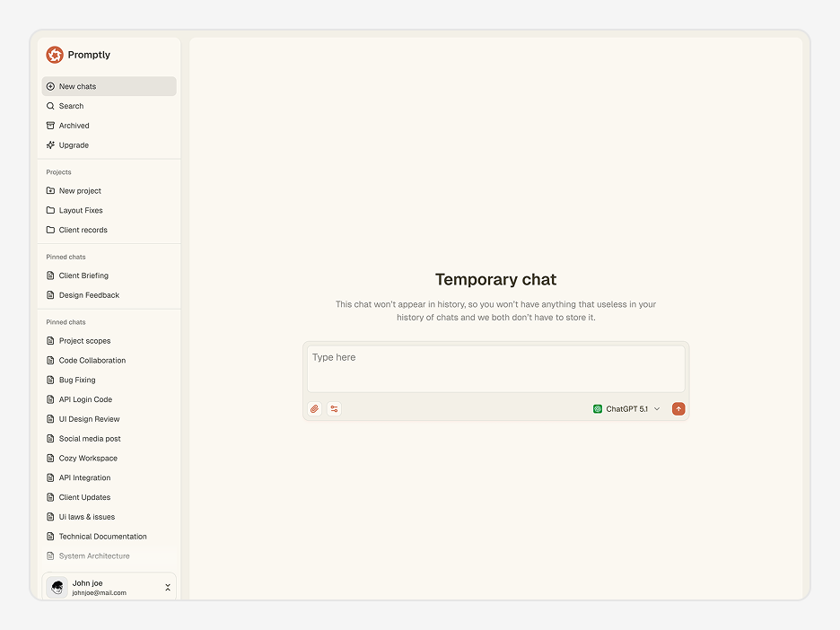Click the Temporary chat heading
840x630 pixels.
[495, 279]
